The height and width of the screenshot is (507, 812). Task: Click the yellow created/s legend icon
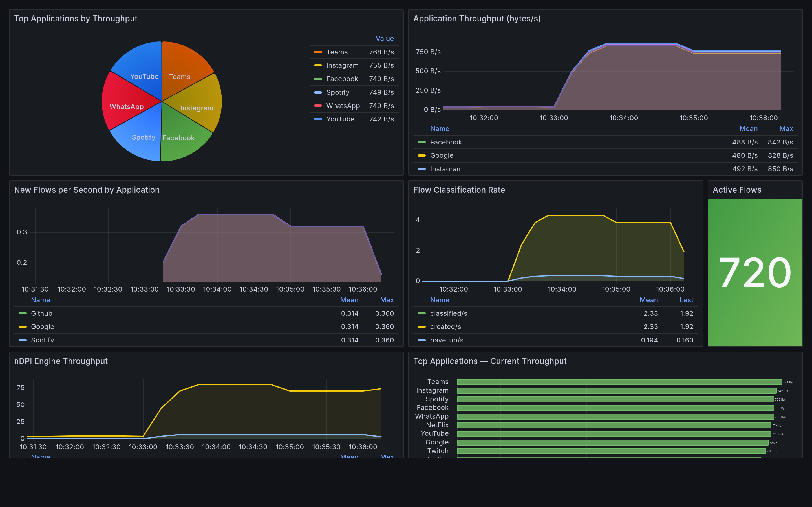(422, 327)
